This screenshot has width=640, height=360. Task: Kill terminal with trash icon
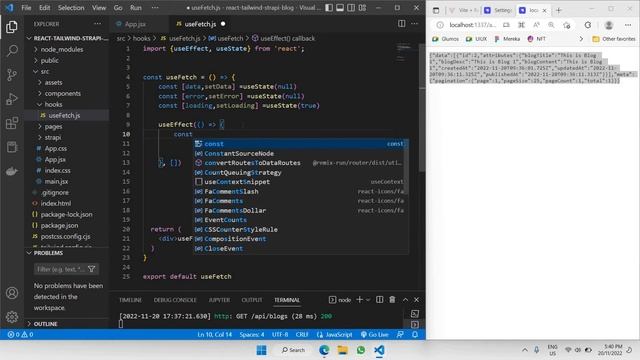(392, 300)
